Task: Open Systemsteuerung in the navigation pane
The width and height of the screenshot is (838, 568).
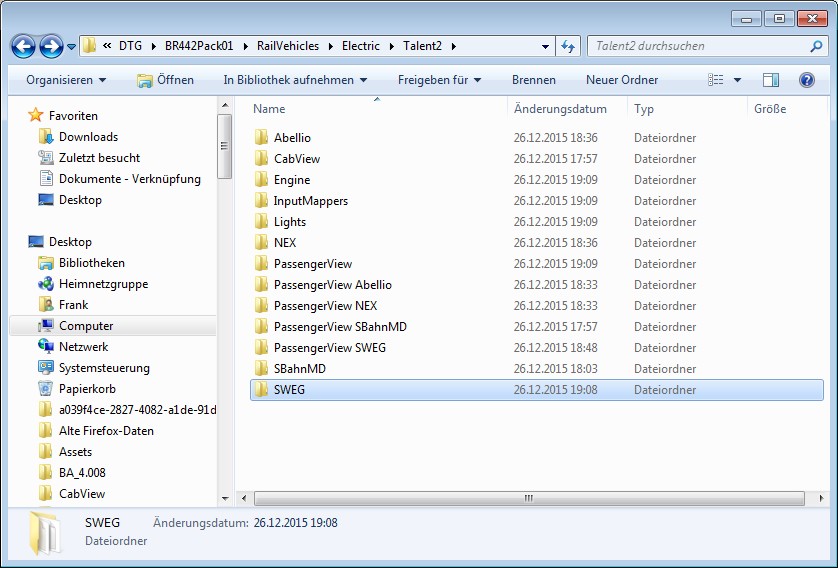Action: pyautogui.click(x=104, y=368)
